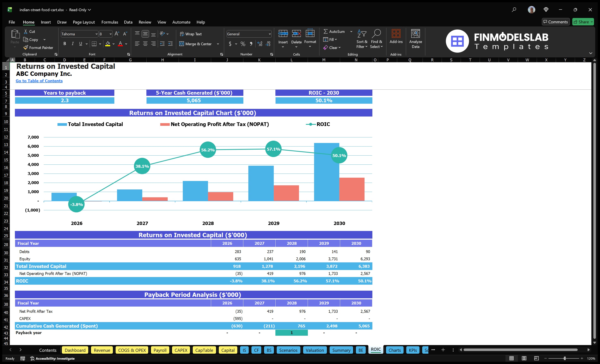600x364 pixels.
Task: Switch to the Formulas ribbon tab
Action: click(110, 22)
